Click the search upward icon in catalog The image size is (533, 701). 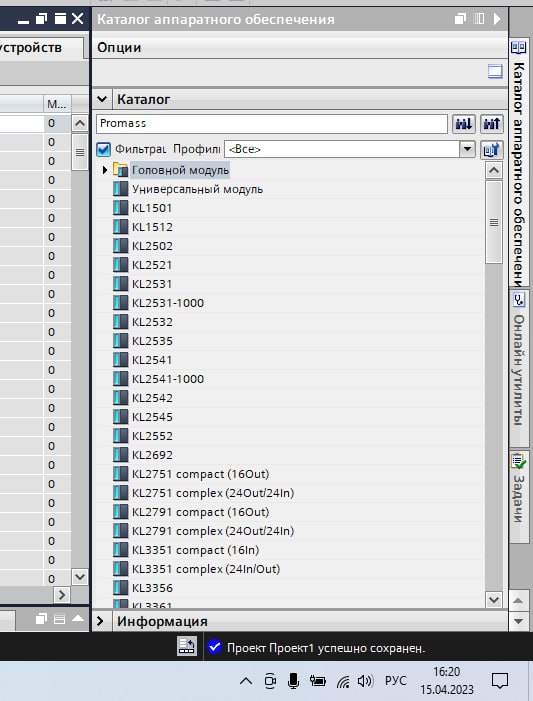coord(491,124)
